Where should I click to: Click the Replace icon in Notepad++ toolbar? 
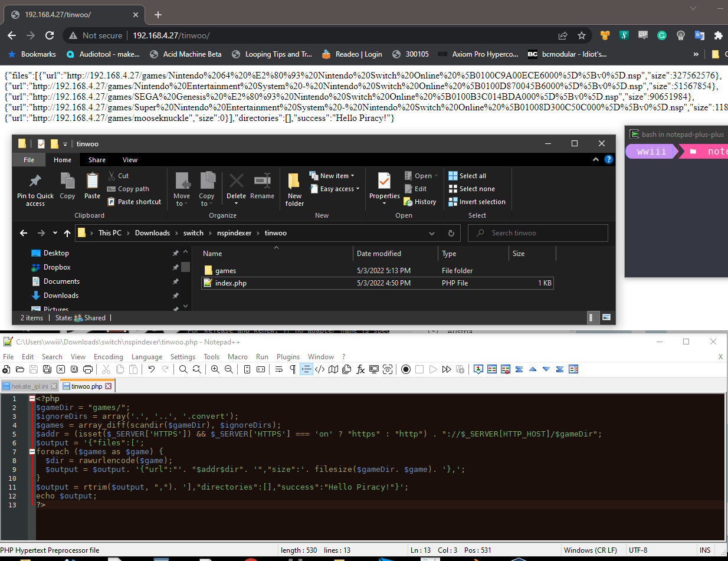click(x=196, y=369)
